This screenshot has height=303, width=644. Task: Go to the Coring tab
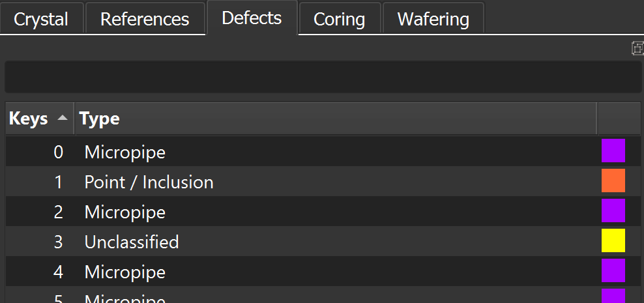340,19
